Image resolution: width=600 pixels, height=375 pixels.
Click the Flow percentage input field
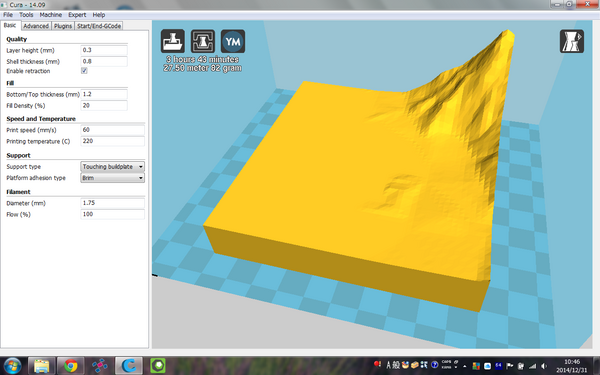coord(112,214)
